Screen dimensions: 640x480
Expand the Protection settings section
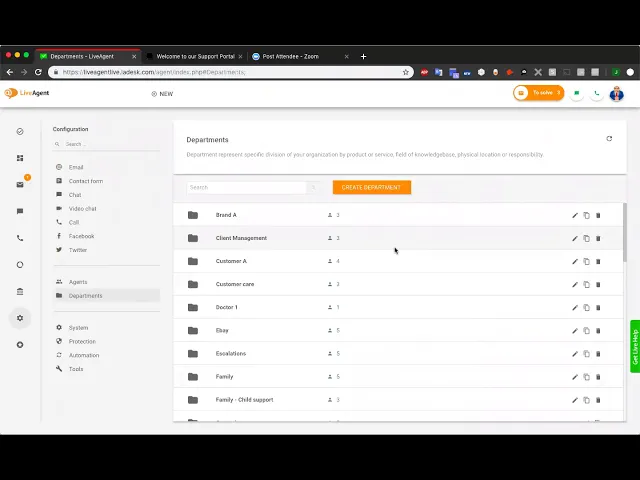(82, 341)
